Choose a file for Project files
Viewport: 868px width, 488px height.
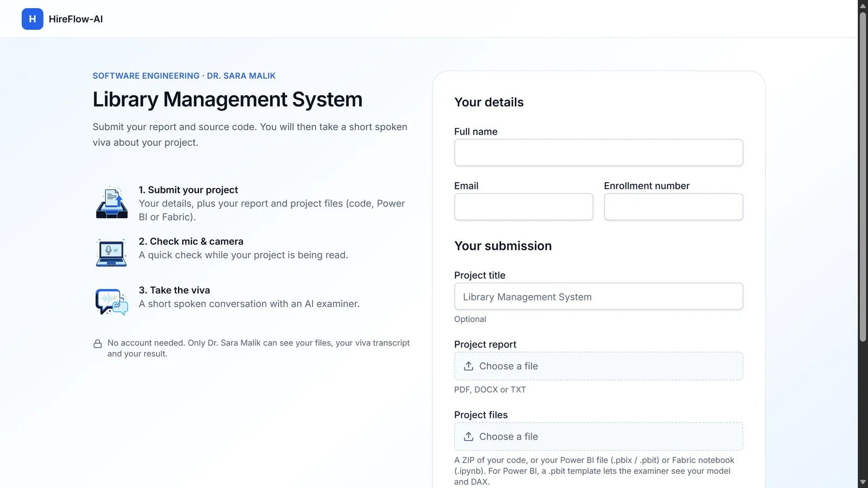598,436
